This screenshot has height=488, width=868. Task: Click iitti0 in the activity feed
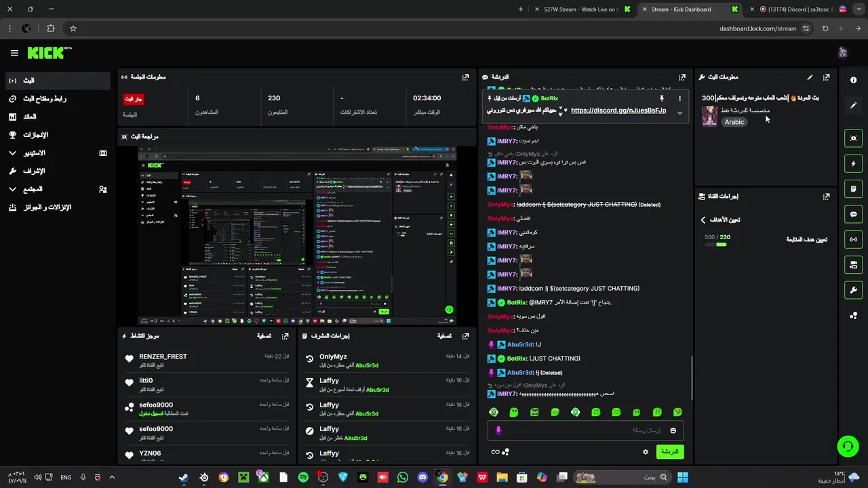[x=146, y=381]
